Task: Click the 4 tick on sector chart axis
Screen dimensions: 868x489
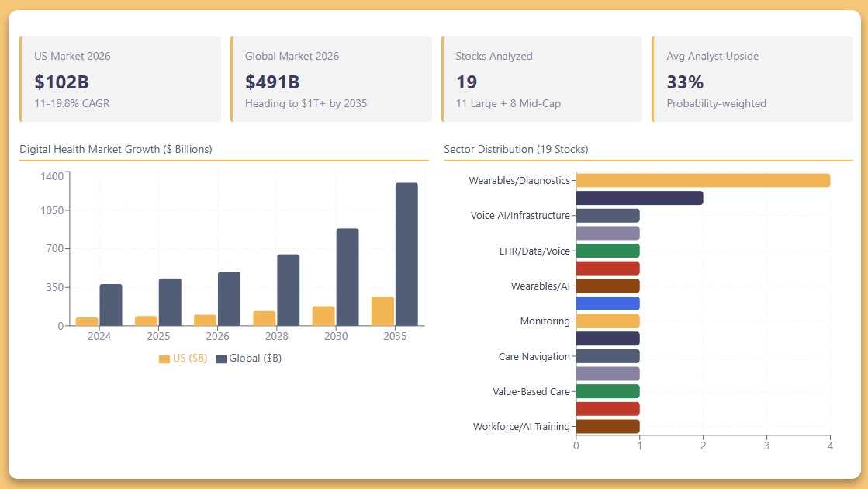Action: pos(830,446)
